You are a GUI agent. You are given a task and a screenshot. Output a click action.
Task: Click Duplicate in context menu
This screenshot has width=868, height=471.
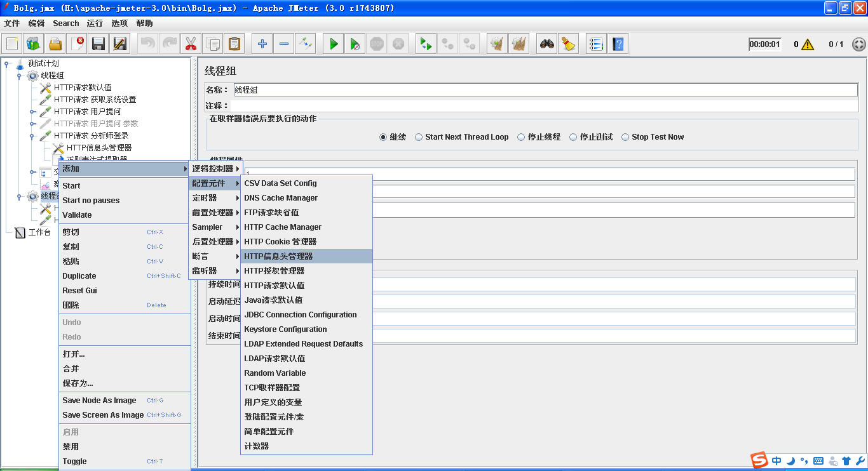pyautogui.click(x=125, y=276)
